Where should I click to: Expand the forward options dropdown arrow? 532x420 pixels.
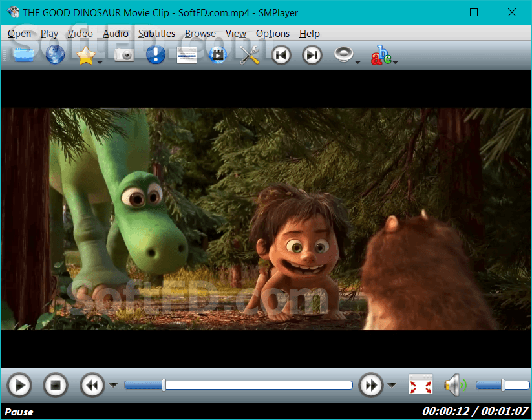[x=392, y=384]
